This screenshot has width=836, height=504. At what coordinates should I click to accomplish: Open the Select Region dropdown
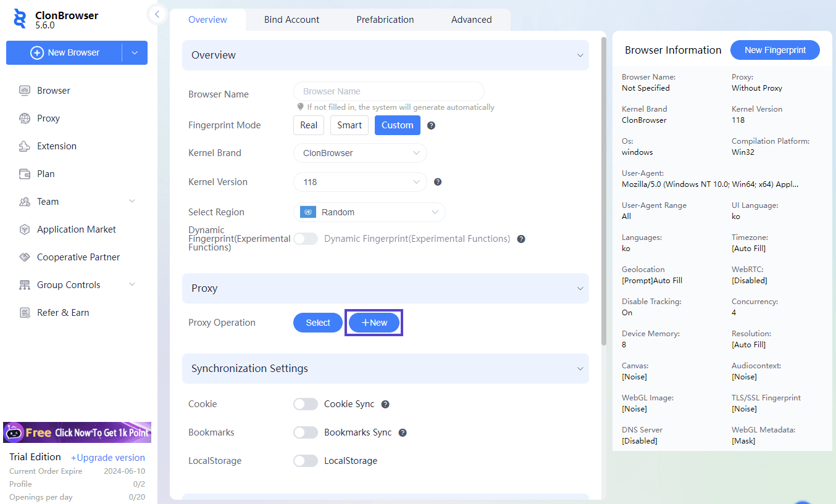(369, 212)
